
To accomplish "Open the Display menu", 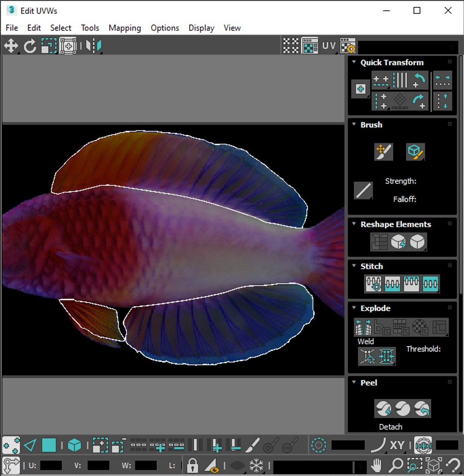I will click(202, 28).
